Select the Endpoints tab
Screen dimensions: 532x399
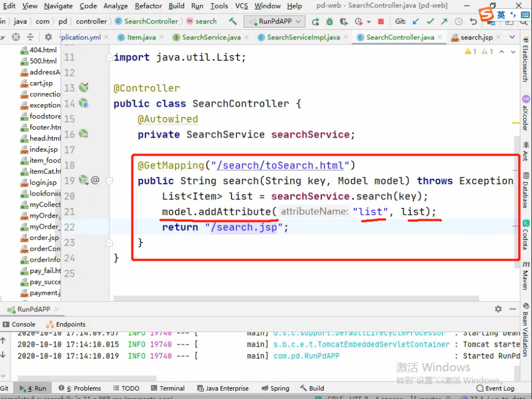[66, 324]
